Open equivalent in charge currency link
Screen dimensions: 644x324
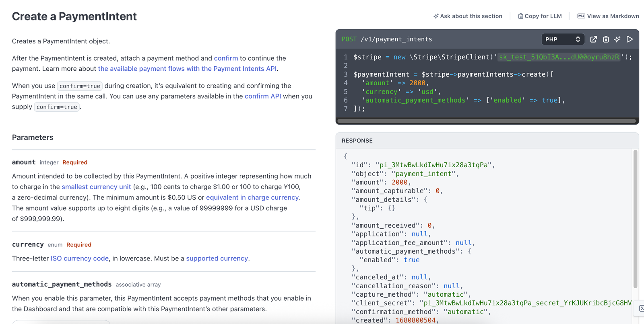point(252,197)
